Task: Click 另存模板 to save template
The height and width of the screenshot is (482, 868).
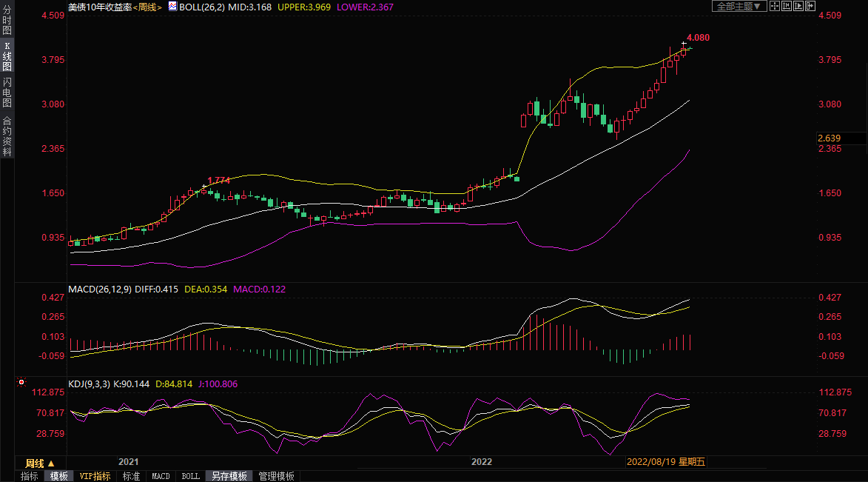Action: [229, 476]
